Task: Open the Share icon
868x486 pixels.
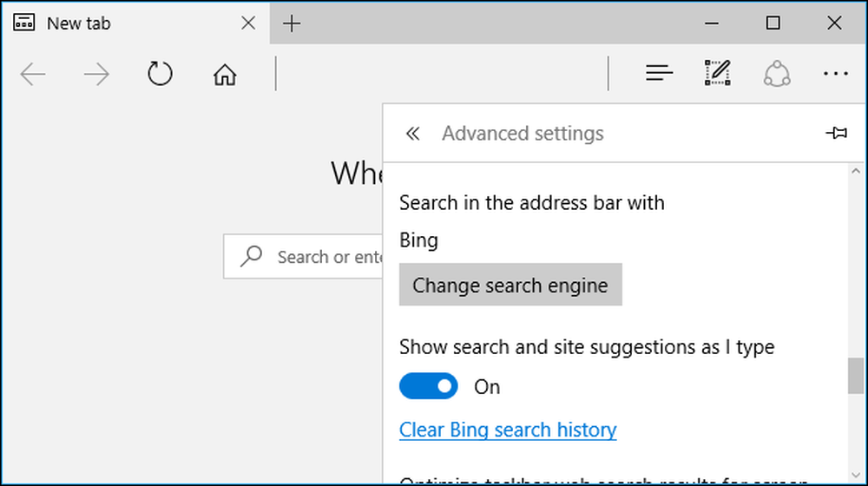Action: (x=777, y=74)
